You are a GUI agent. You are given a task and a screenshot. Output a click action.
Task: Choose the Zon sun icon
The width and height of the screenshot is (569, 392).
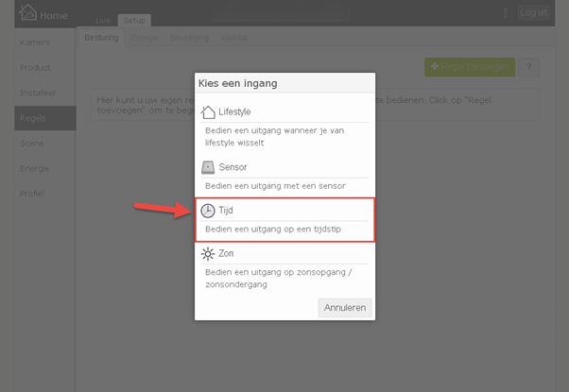(x=208, y=254)
